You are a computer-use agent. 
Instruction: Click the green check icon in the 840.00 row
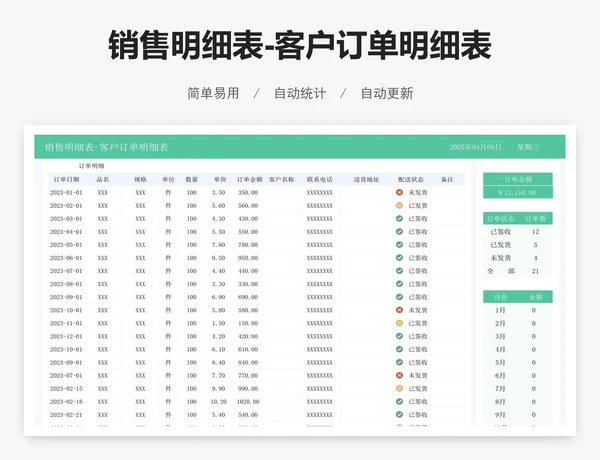(x=399, y=362)
